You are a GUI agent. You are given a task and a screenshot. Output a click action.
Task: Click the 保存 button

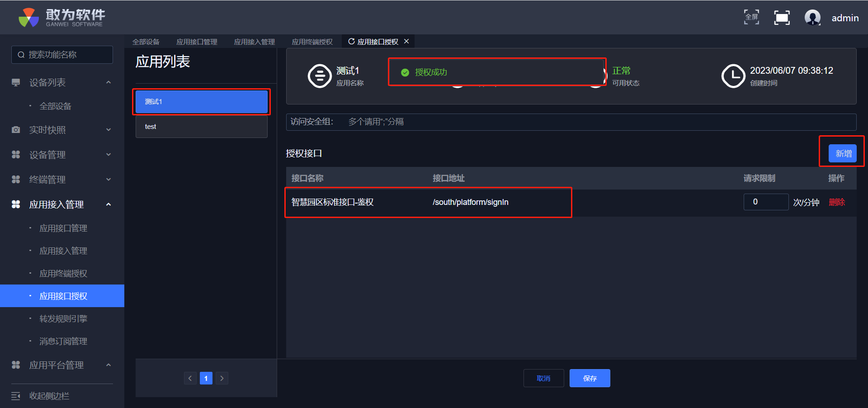(x=590, y=378)
